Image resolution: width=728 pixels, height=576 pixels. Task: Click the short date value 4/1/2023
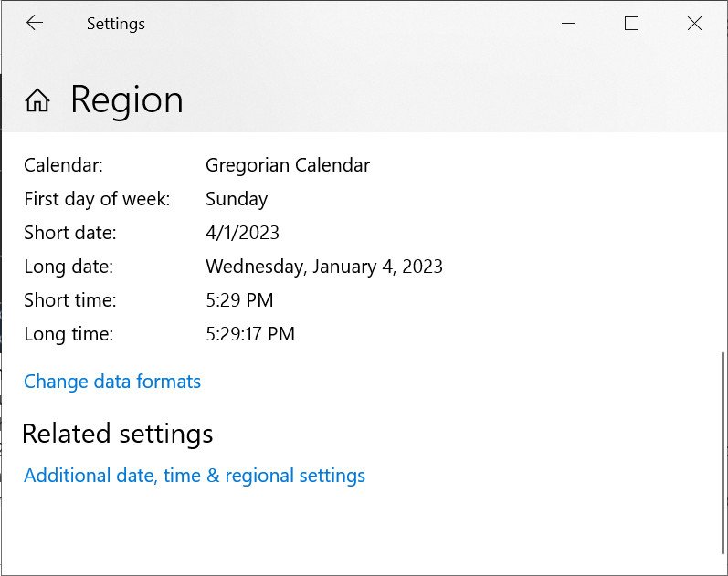tap(242, 233)
